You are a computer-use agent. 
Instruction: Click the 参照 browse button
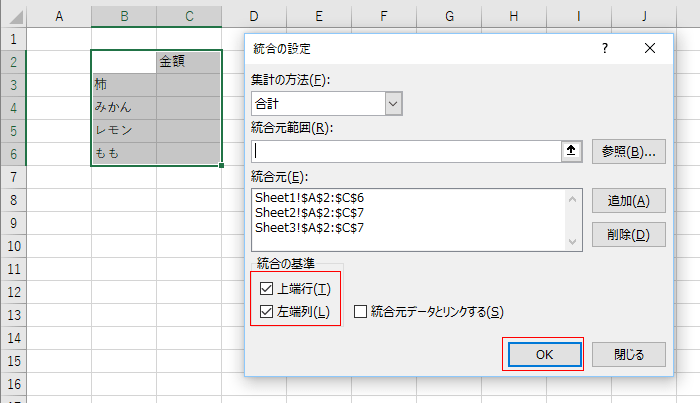[628, 151]
